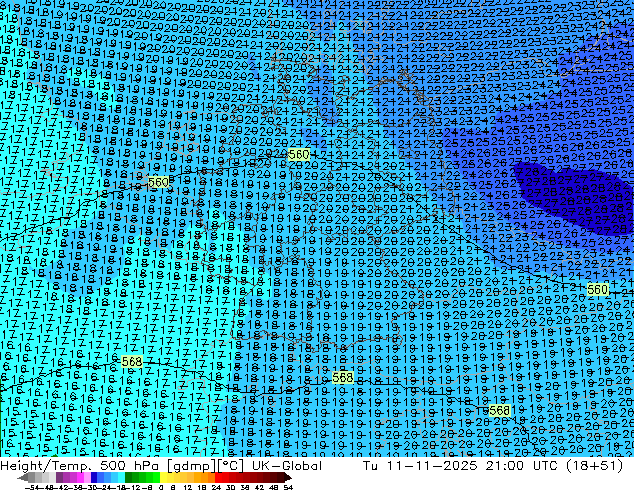Viewport: 634px width, 490px height.
Task: Click the 560 contour label in the upper middle
Action: [x=299, y=154]
